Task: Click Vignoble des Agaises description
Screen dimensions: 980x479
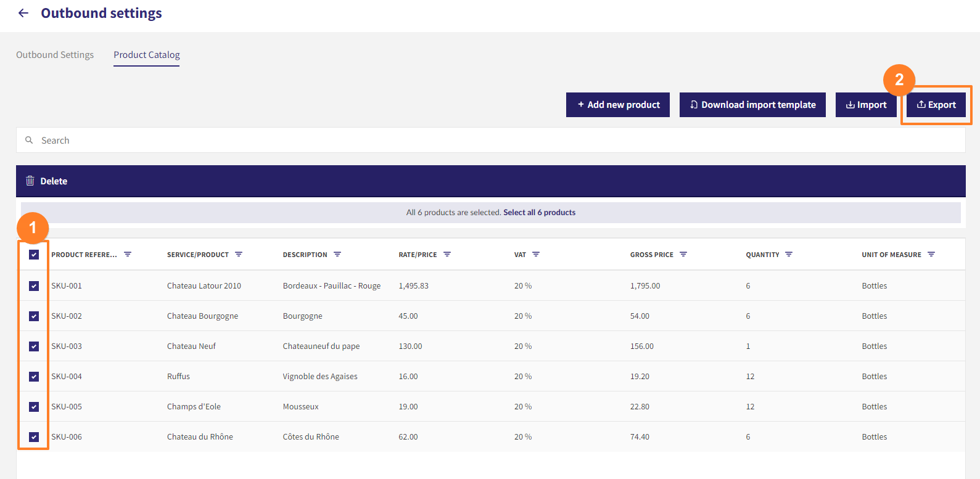Action: [x=320, y=376]
